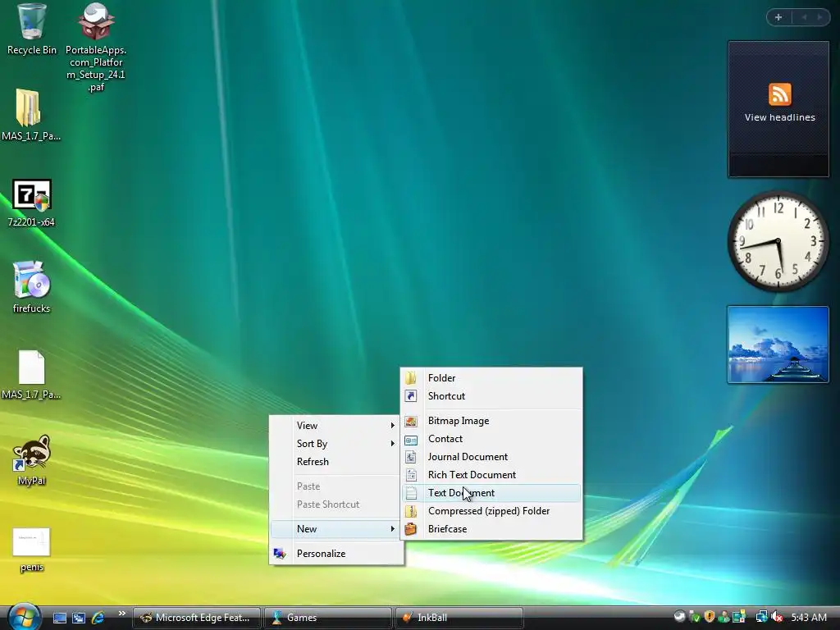Open the Start menu orb
840x630 pixels.
24,617
